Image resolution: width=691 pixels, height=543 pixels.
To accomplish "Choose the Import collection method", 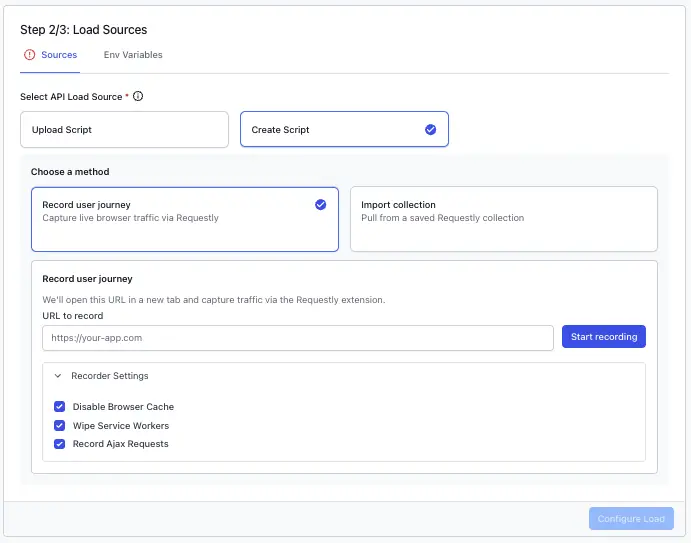I will [x=504, y=219].
